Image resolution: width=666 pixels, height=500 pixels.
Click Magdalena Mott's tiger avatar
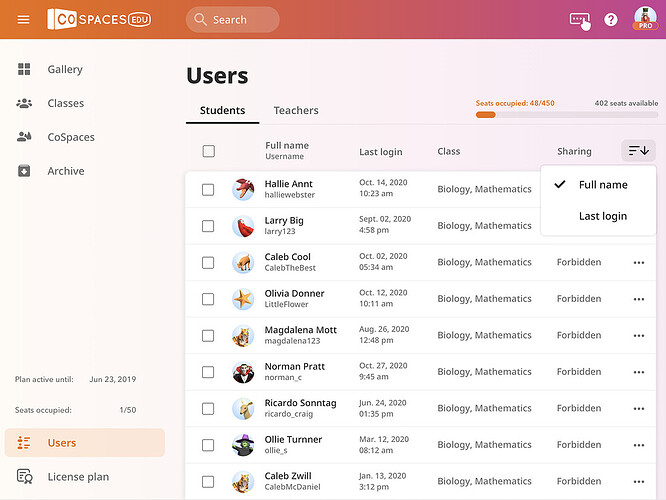(243, 336)
